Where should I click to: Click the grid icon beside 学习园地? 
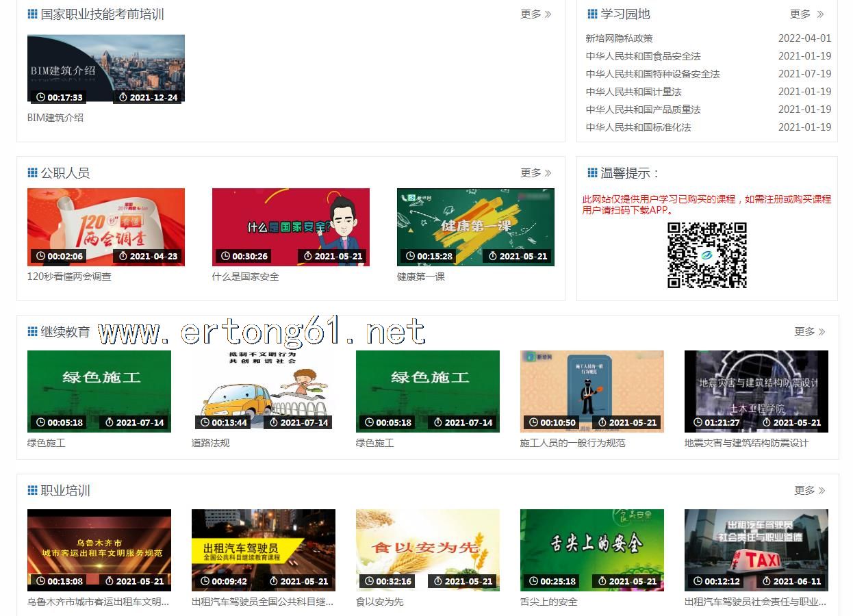(x=592, y=14)
